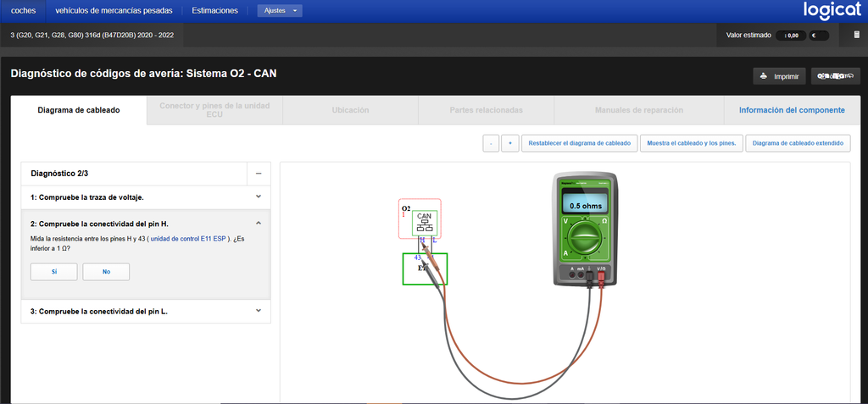Answer Sí to resistance question
868x404 pixels.
coord(54,272)
